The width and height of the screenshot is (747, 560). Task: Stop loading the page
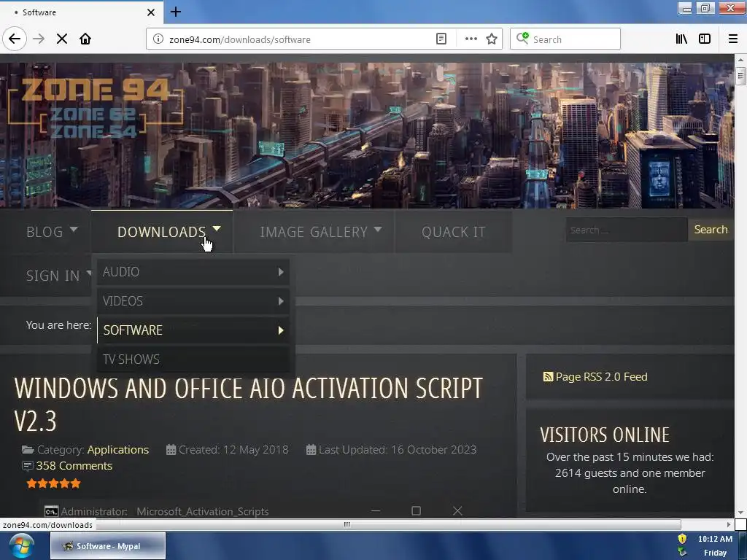click(x=62, y=39)
